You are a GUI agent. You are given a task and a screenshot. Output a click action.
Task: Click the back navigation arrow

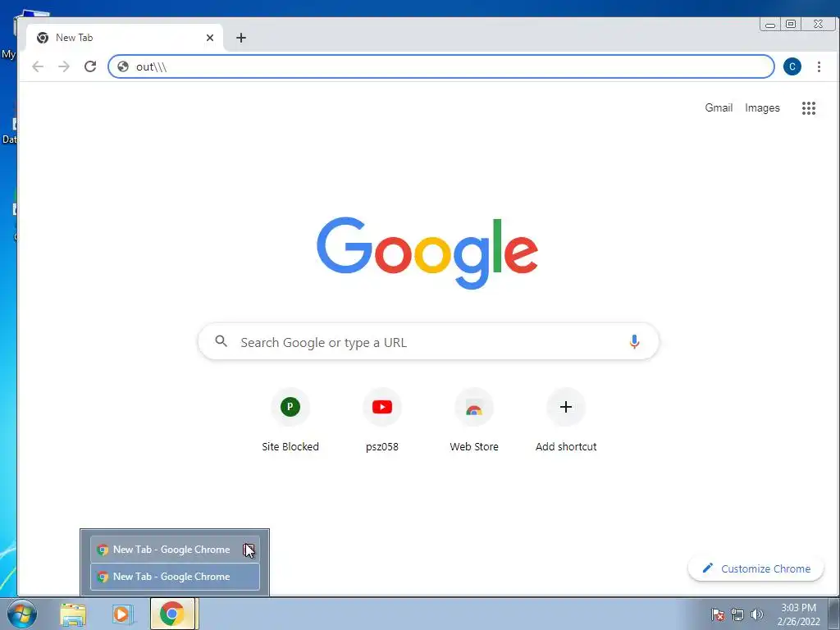[38, 66]
